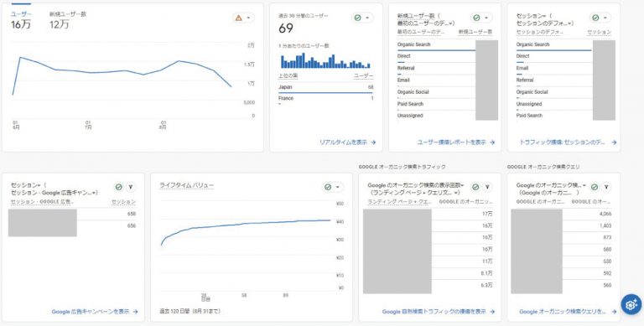The height and width of the screenshot is (326, 644).
Task: Expand dropdown arrow beside Lifetime Value check
Action: coord(338,187)
